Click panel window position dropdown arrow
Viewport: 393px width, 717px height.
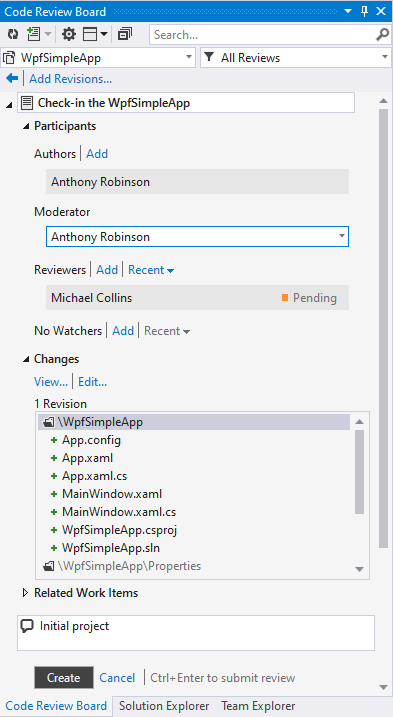348,11
